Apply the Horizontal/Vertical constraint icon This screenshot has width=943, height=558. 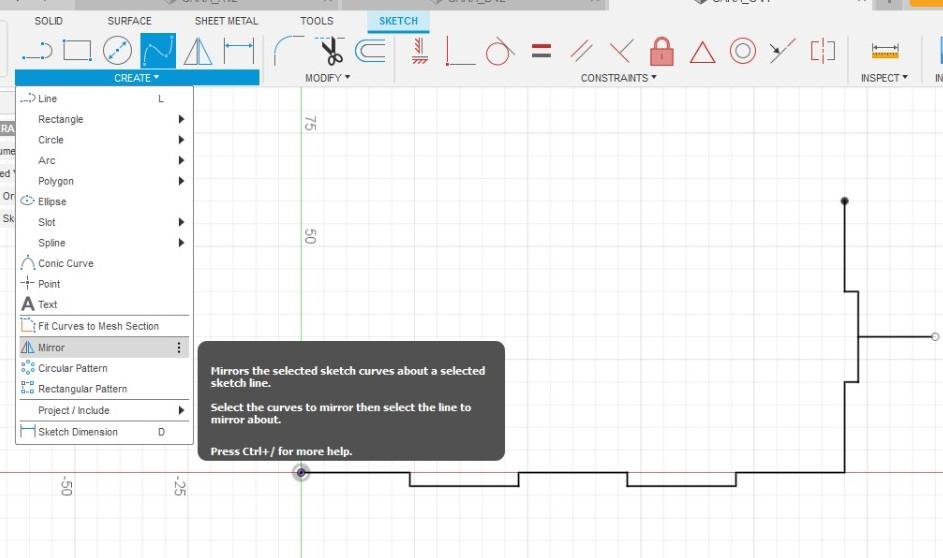(x=420, y=51)
